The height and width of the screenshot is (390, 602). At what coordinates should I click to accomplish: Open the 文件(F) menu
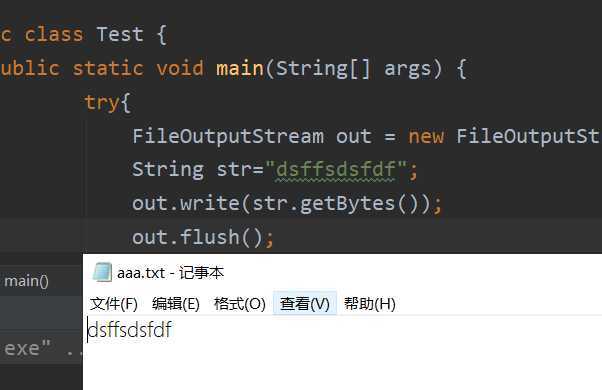[x=114, y=304]
